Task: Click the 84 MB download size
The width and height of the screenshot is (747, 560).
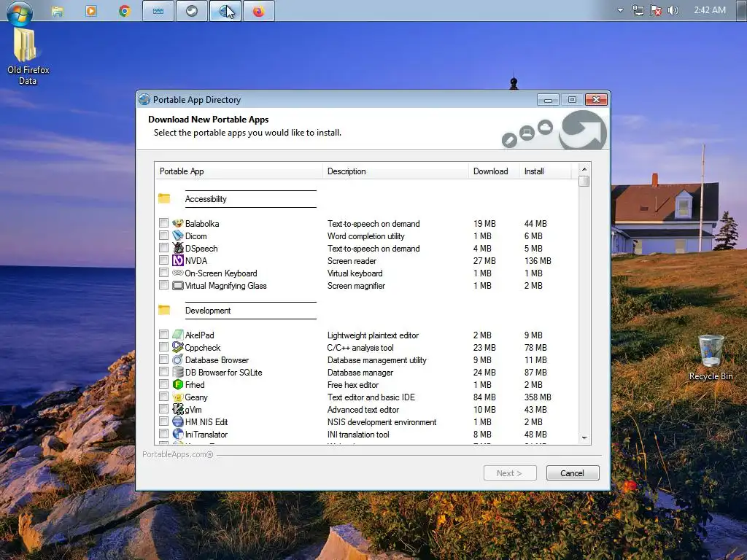Action: click(x=484, y=397)
